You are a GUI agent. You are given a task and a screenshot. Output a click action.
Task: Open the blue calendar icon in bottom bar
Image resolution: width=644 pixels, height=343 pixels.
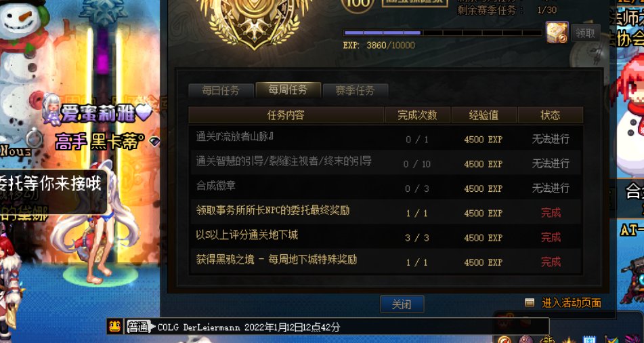pos(589,340)
